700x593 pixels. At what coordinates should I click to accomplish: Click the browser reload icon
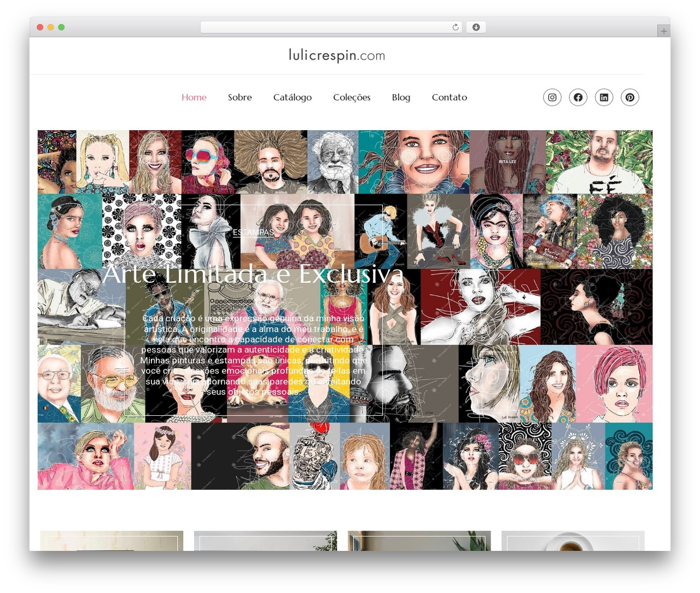[455, 27]
